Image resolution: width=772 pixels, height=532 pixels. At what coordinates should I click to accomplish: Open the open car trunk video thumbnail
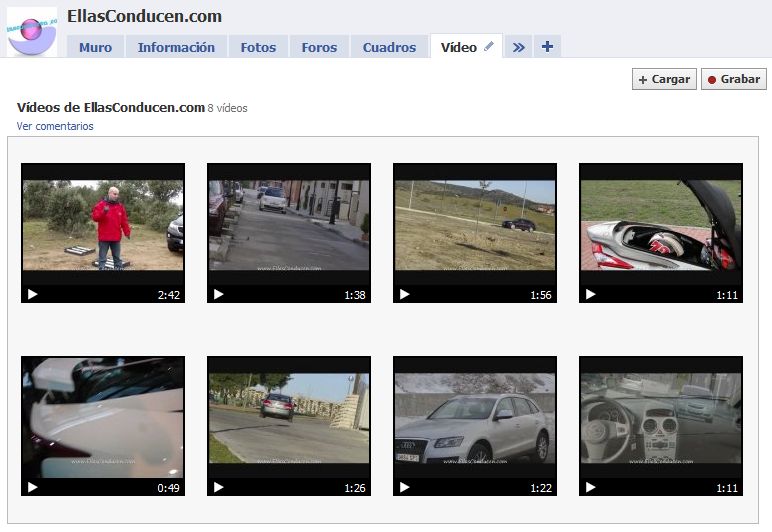[x=661, y=232]
